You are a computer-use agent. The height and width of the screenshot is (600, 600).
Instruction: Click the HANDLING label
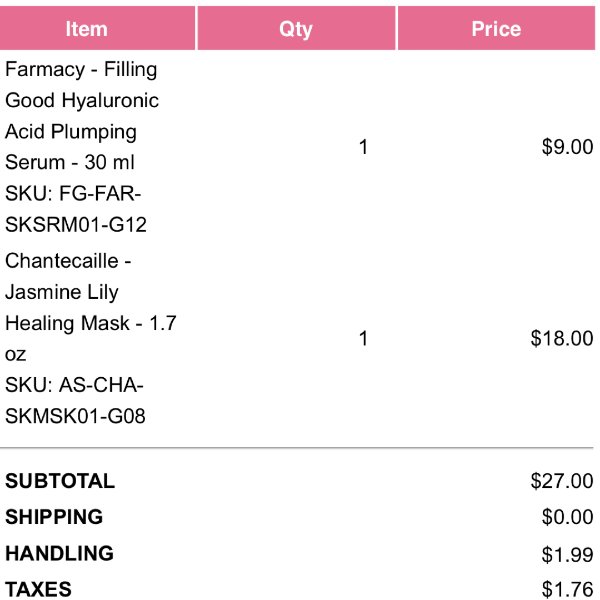click(x=59, y=553)
